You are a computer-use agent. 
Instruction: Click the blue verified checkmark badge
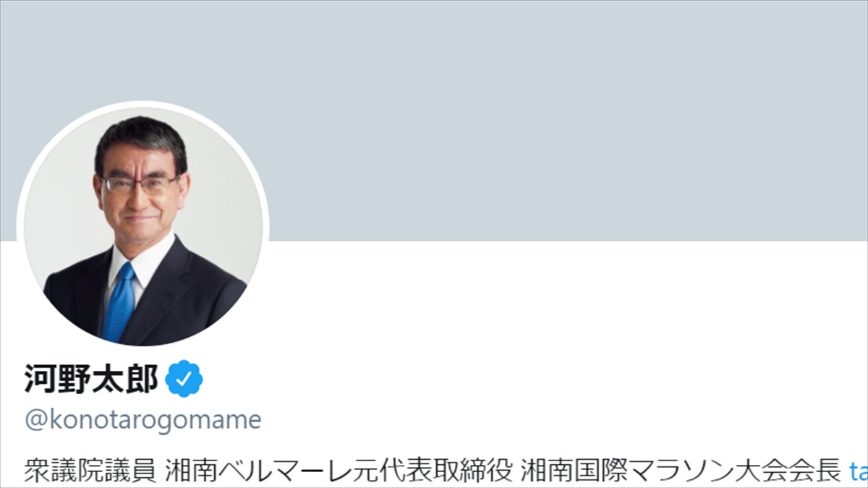click(184, 378)
